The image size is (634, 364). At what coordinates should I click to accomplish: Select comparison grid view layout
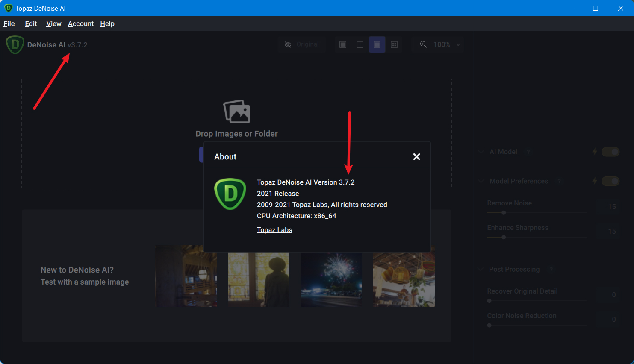pos(394,44)
